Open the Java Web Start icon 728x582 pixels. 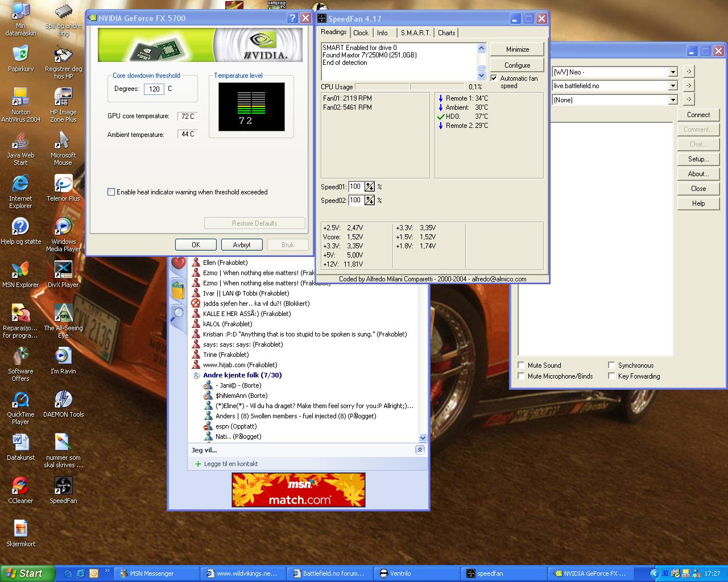(x=20, y=148)
